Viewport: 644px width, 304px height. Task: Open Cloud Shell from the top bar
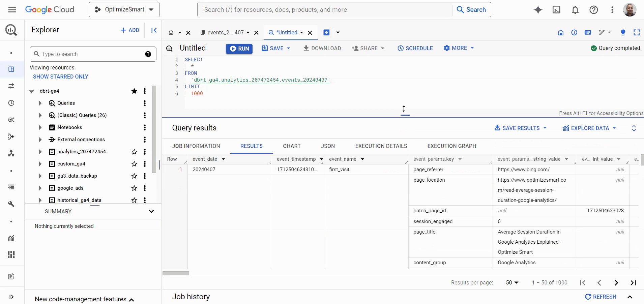coord(557,9)
